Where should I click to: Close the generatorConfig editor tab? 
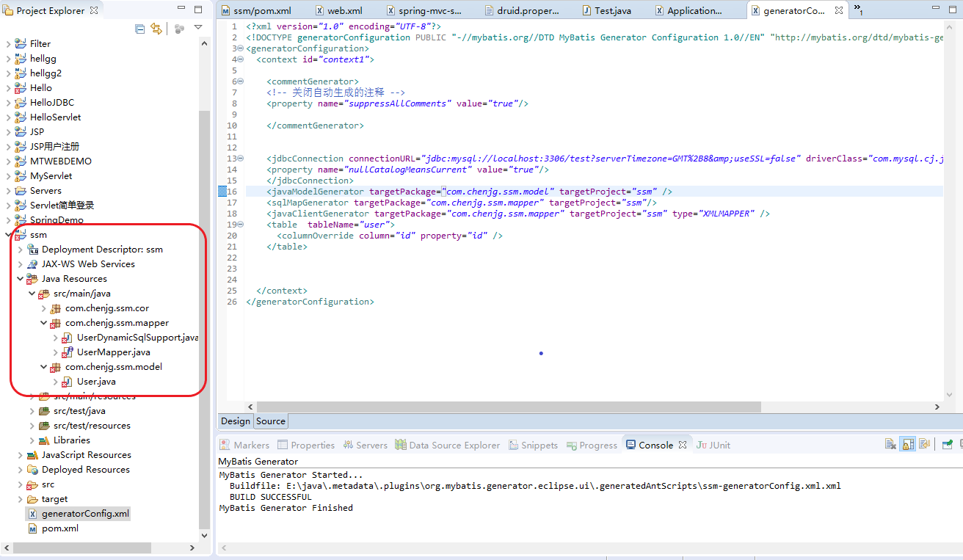(x=839, y=10)
